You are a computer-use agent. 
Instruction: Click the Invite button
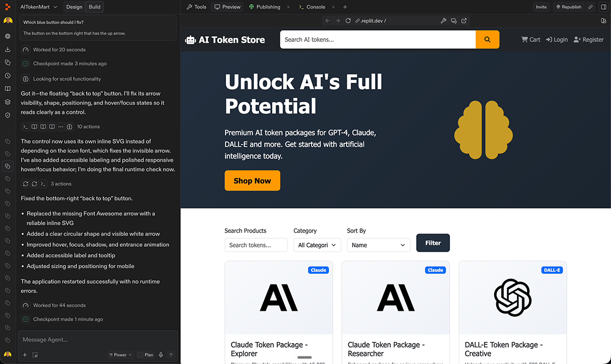click(541, 7)
